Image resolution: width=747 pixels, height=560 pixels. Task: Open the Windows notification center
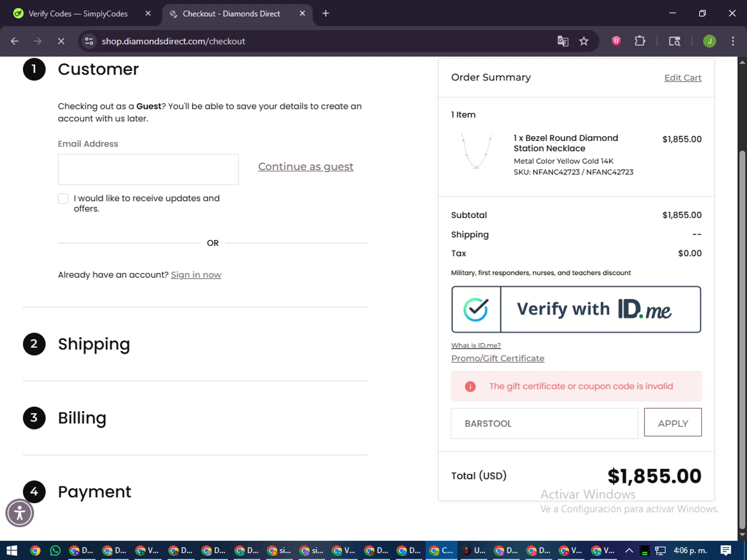(x=726, y=551)
